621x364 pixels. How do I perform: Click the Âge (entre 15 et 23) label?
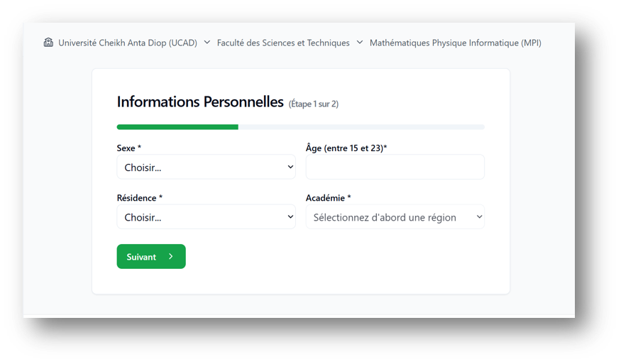[351, 148]
